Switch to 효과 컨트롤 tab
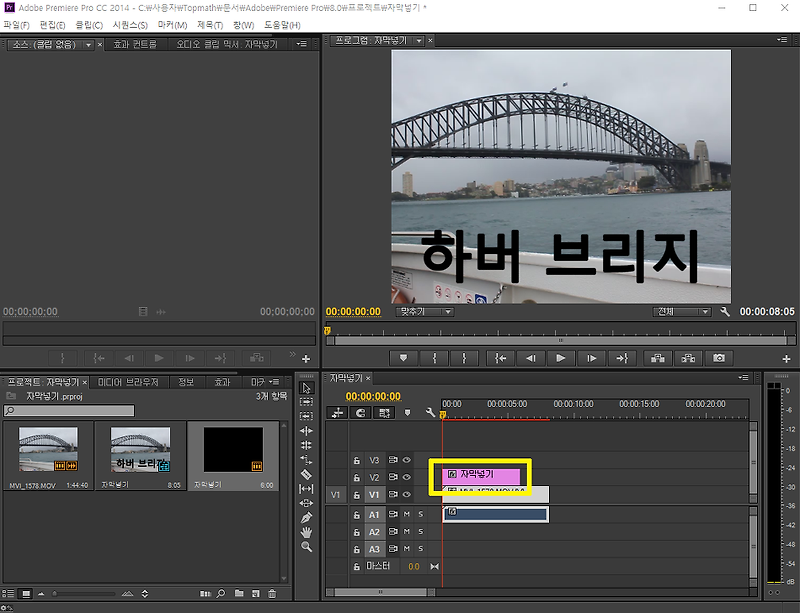The width and height of the screenshot is (800, 613). click(135, 44)
